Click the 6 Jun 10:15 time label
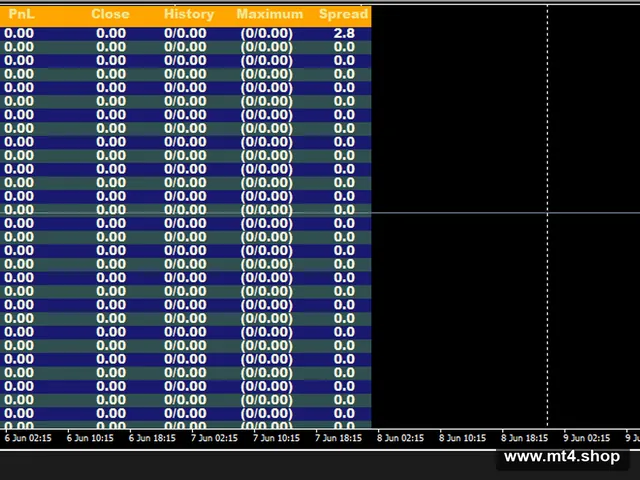The width and height of the screenshot is (640, 480). point(90,438)
